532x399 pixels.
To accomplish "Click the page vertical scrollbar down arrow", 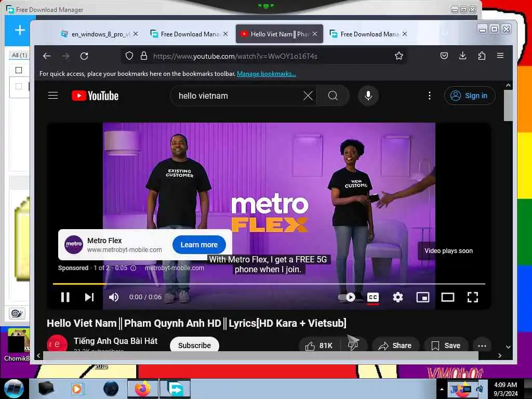I will 508,347.
